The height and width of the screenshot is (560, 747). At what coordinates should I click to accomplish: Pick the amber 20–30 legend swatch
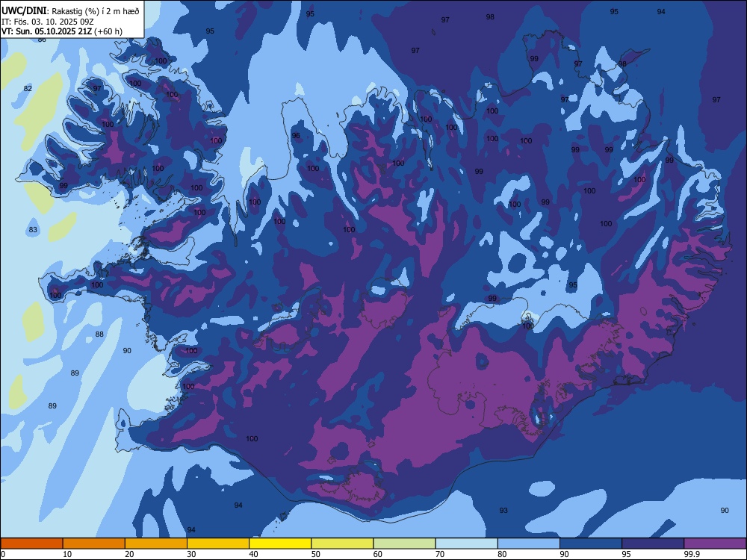click(x=156, y=544)
